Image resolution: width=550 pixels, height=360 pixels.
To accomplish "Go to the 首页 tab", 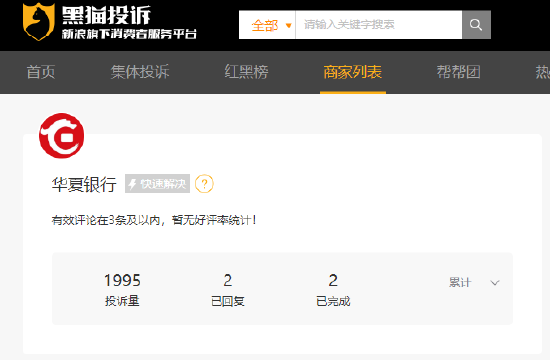I will tap(41, 72).
